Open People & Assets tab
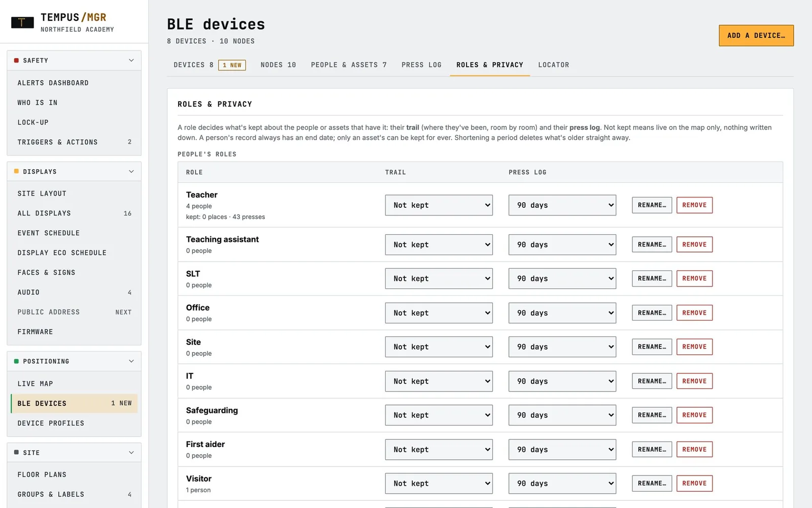Screen dimensions: 812x508 click(349, 65)
